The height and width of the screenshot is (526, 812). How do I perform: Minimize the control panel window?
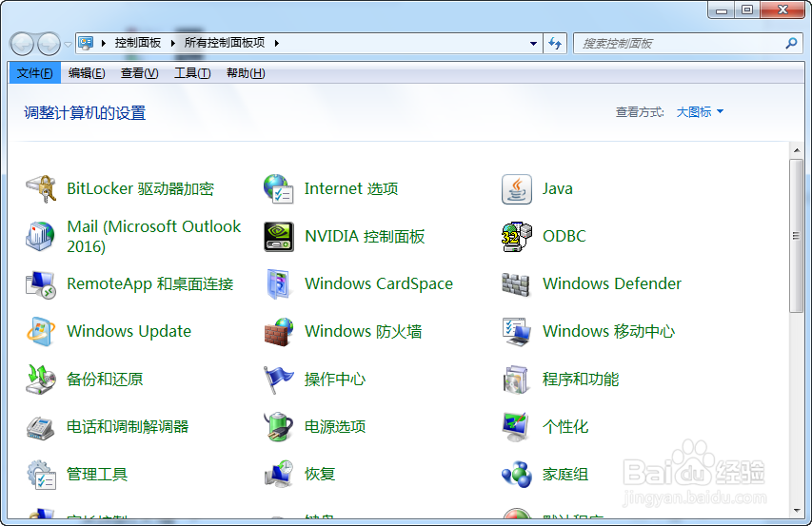pos(722,10)
